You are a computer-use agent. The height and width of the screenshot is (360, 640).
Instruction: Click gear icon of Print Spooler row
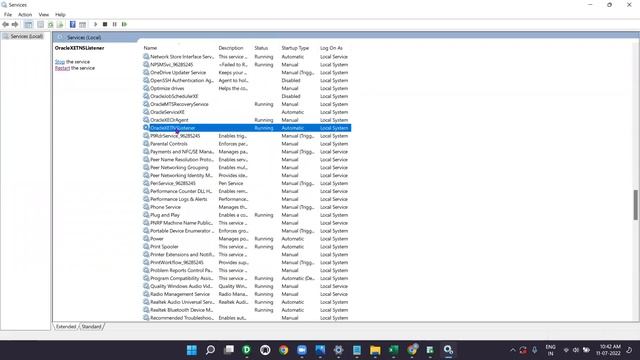tap(146, 247)
